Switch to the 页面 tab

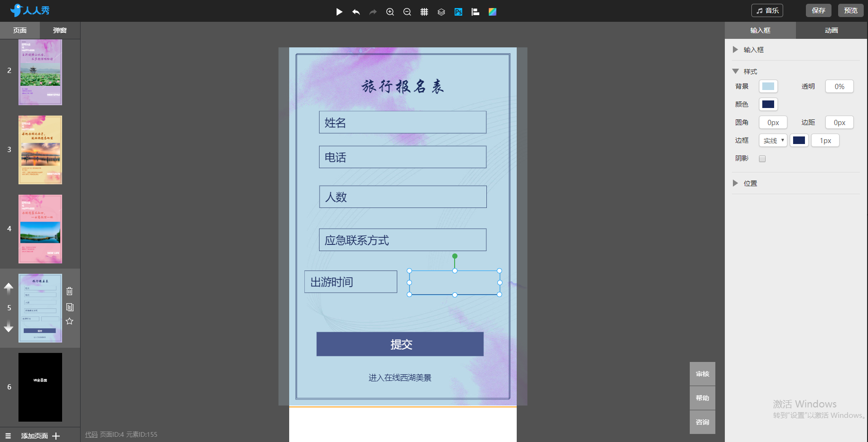[20, 30]
